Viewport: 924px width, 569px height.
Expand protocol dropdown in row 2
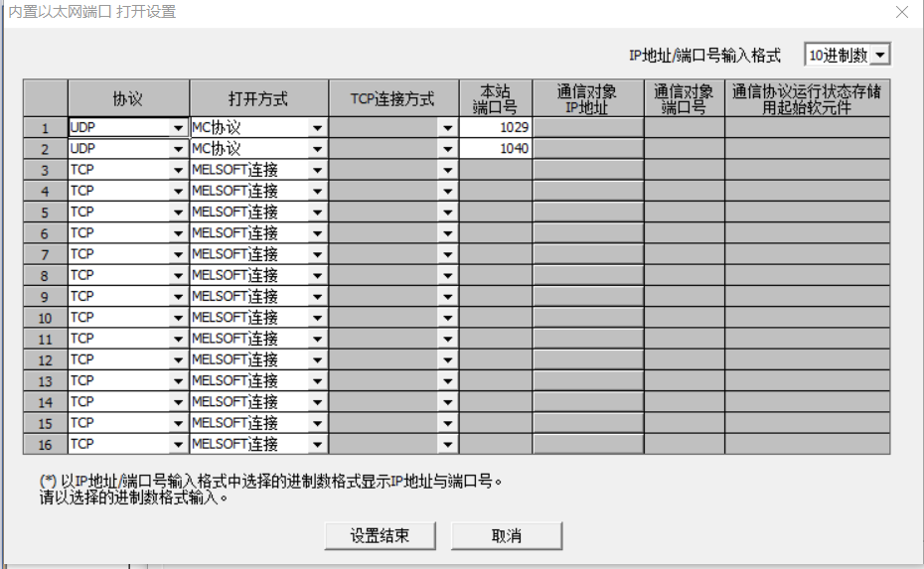pos(179,149)
